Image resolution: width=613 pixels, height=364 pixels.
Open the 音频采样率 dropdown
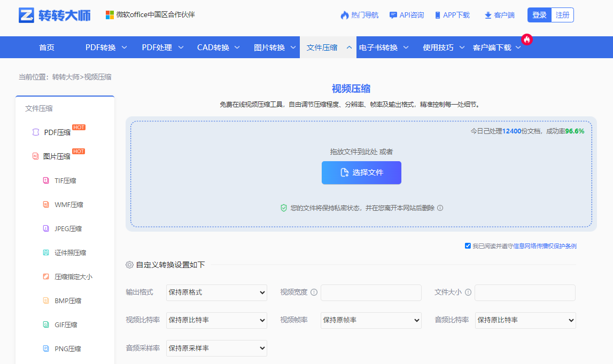[x=216, y=348]
